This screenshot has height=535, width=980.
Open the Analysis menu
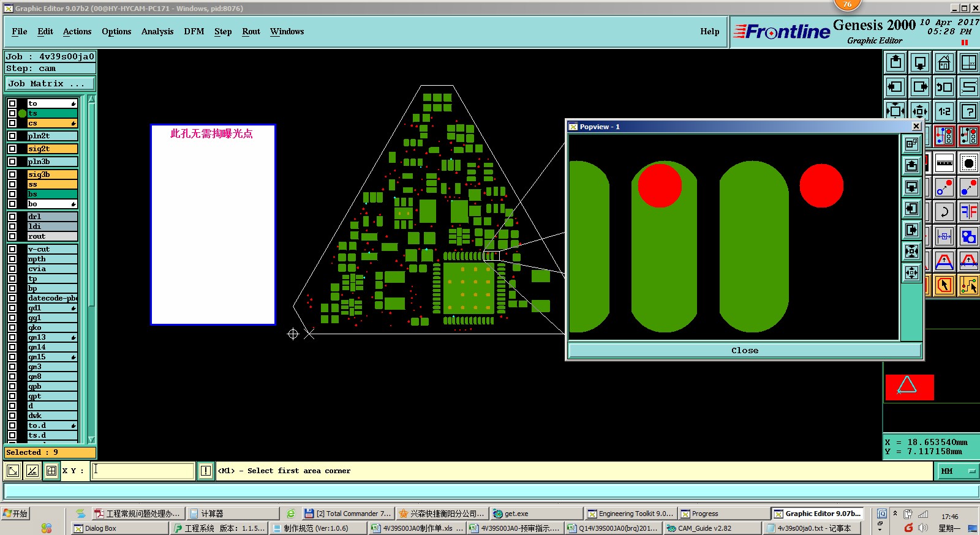point(157,31)
